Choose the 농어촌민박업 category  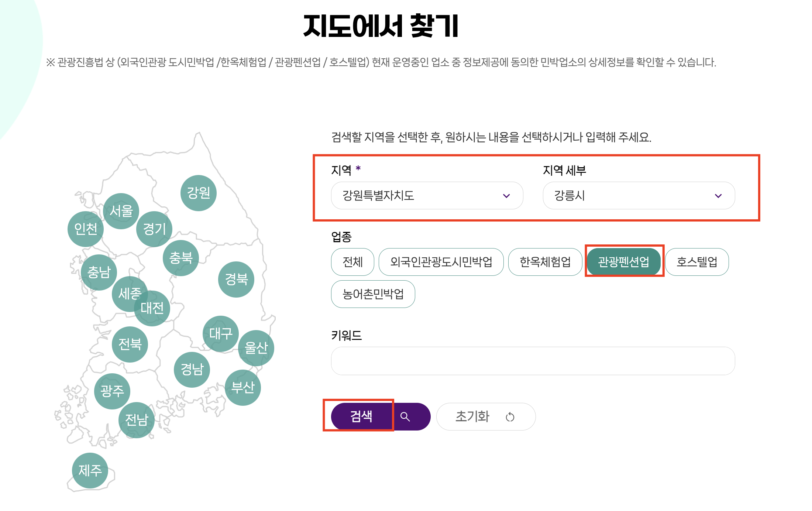(373, 294)
